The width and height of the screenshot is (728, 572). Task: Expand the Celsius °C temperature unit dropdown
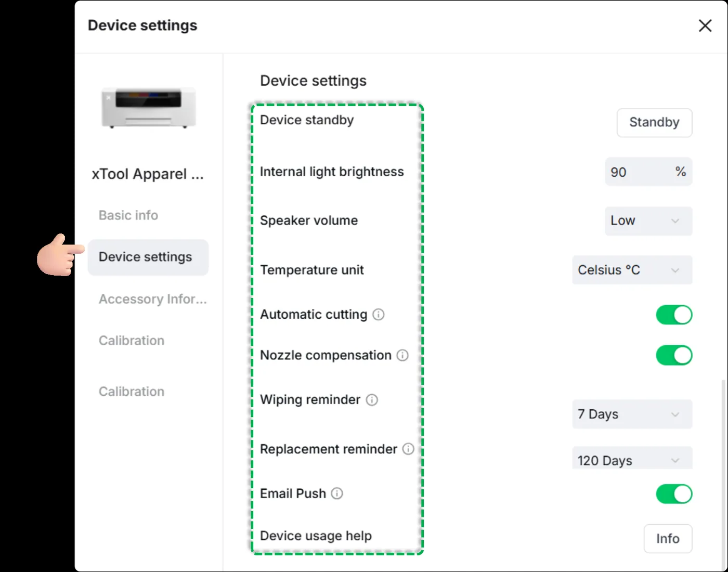coord(632,270)
